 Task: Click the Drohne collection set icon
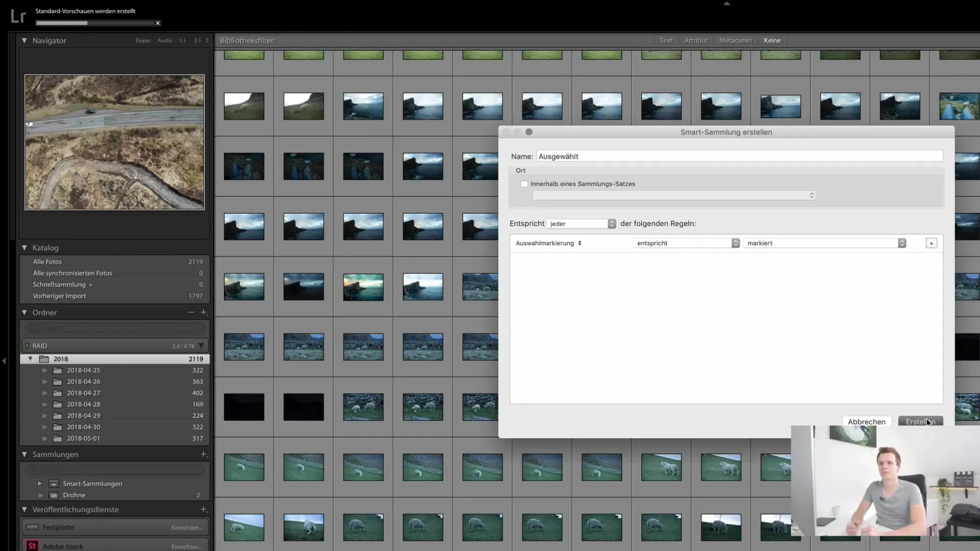pyautogui.click(x=54, y=495)
